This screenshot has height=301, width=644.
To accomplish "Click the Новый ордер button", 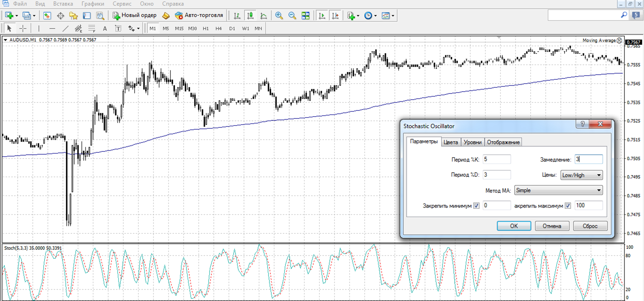I will (134, 15).
